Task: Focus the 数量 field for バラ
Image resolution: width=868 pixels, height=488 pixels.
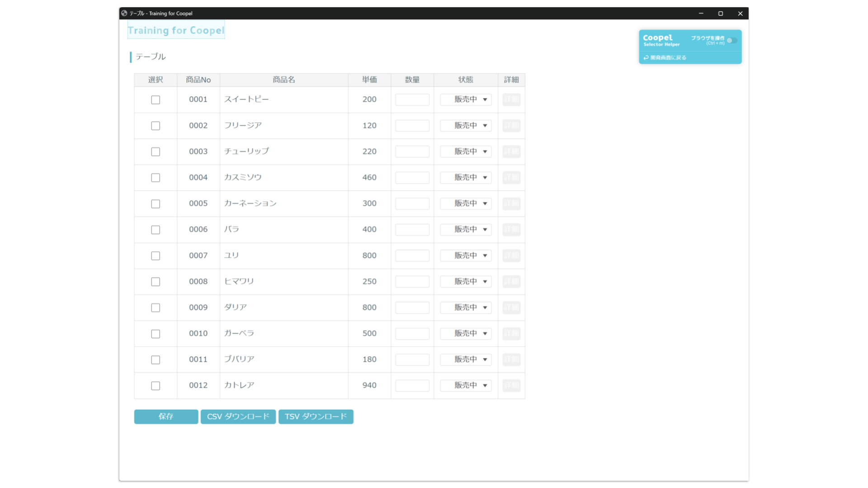Action: pyautogui.click(x=412, y=230)
